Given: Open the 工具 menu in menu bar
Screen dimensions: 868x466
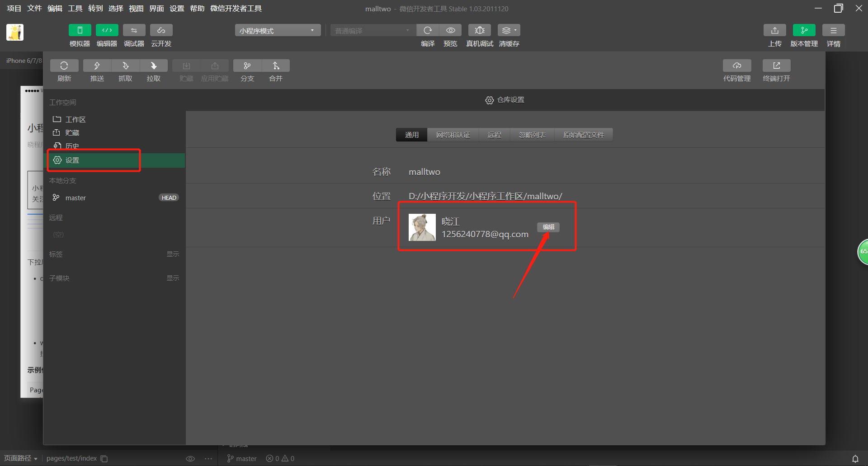Looking at the screenshot, I should pyautogui.click(x=75, y=9).
